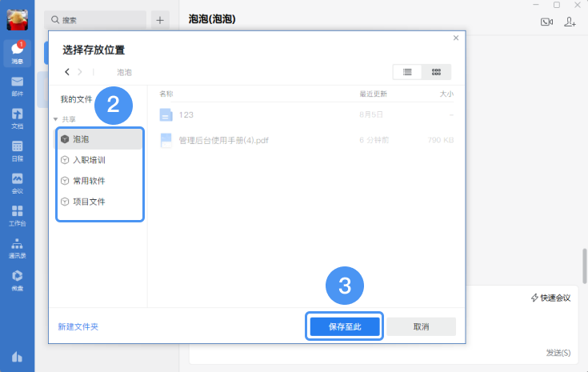
Task: Open the 123 folder in file list
Action: point(186,115)
